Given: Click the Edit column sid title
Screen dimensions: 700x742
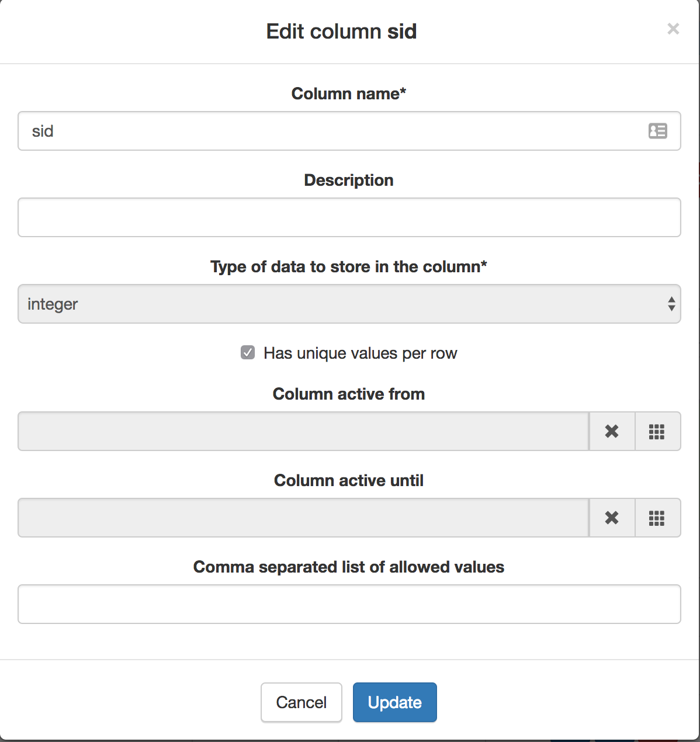Looking at the screenshot, I should pyautogui.click(x=342, y=32).
